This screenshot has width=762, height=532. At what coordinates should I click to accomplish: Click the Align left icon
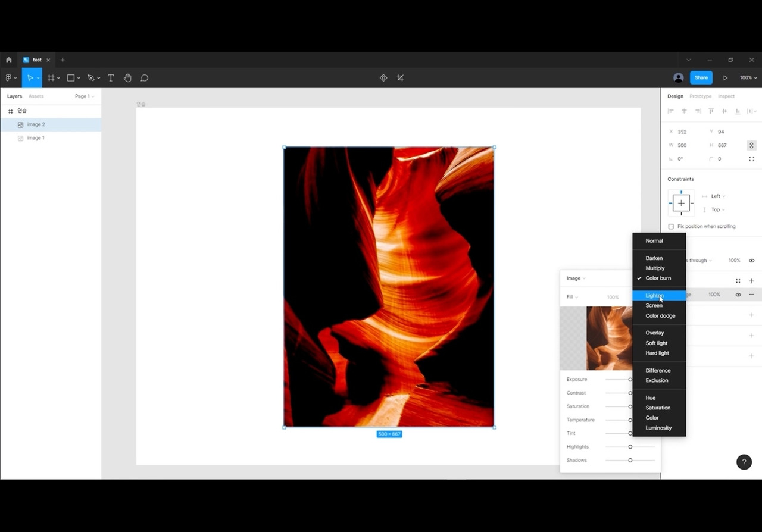point(671,111)
